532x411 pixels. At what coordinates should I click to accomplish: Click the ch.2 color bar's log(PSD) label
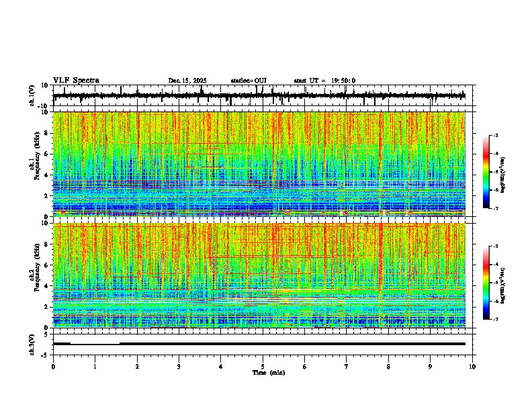tap(503, 285)
